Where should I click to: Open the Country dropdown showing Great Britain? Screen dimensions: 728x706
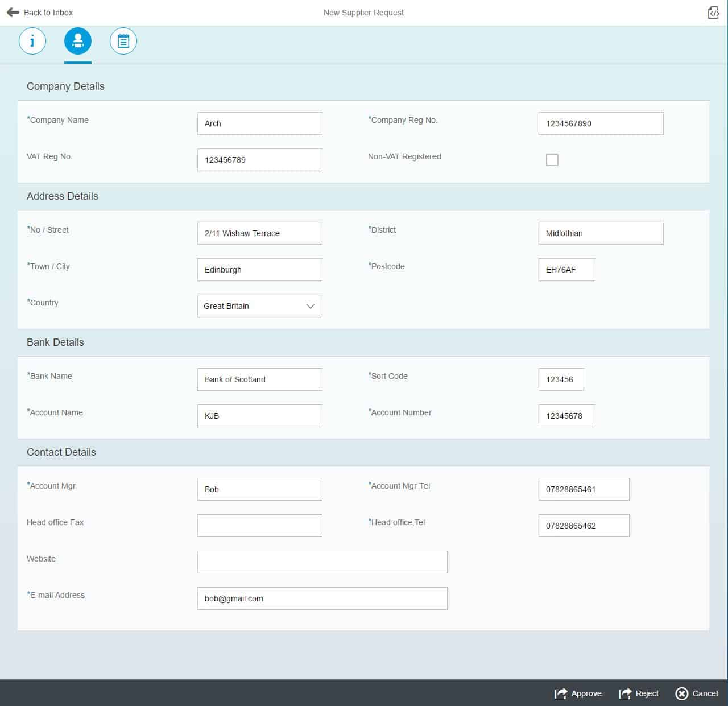(x=260, y=306)
